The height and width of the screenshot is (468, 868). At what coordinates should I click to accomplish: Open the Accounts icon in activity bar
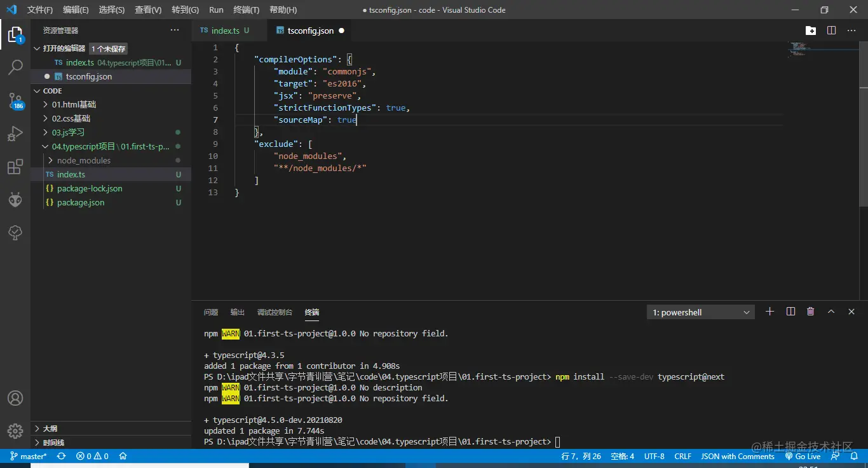[15, 398]
